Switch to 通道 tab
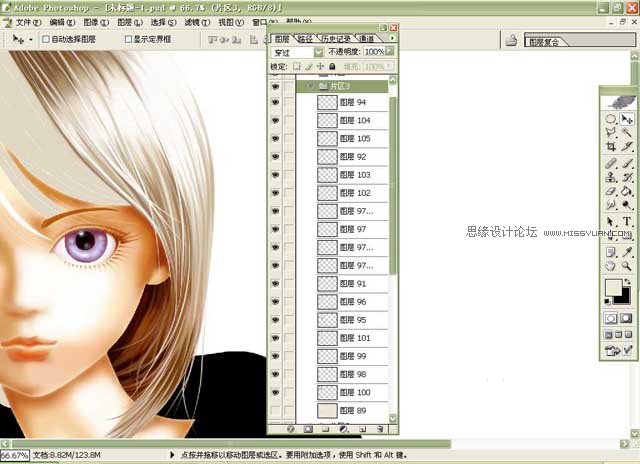The width and height of the screenshot is (640, 464). (367, 39)
